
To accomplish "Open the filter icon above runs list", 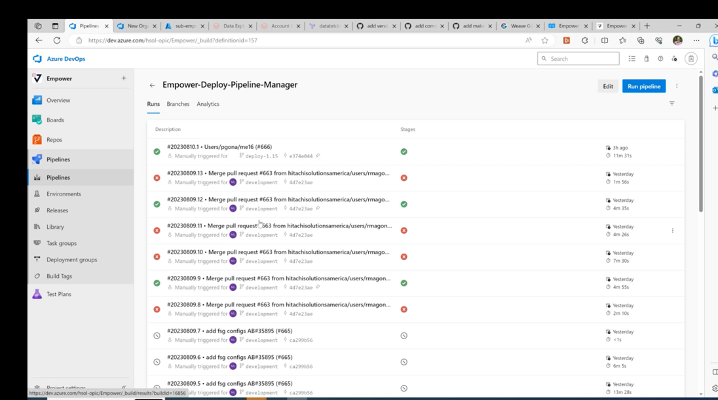I will [x=672, y=103].
